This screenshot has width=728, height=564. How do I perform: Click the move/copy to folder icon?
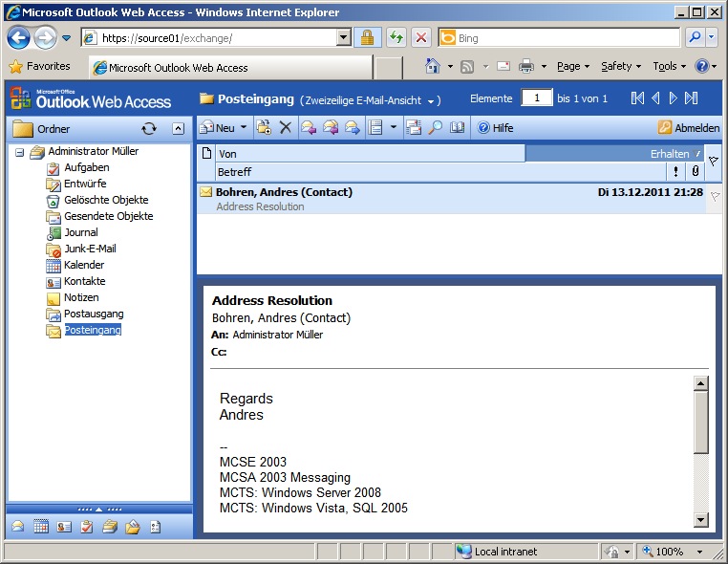(x=265, y=128)
